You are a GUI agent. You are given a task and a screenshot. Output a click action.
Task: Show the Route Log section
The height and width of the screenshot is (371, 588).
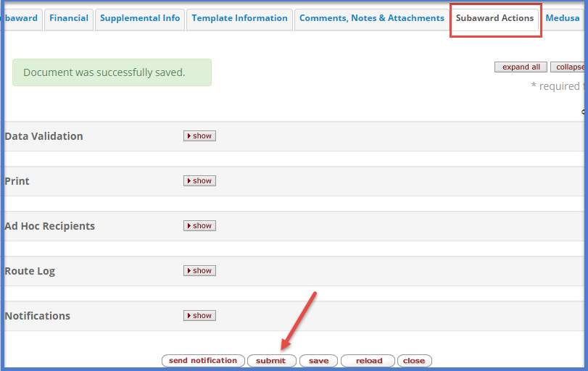point(199,271)
